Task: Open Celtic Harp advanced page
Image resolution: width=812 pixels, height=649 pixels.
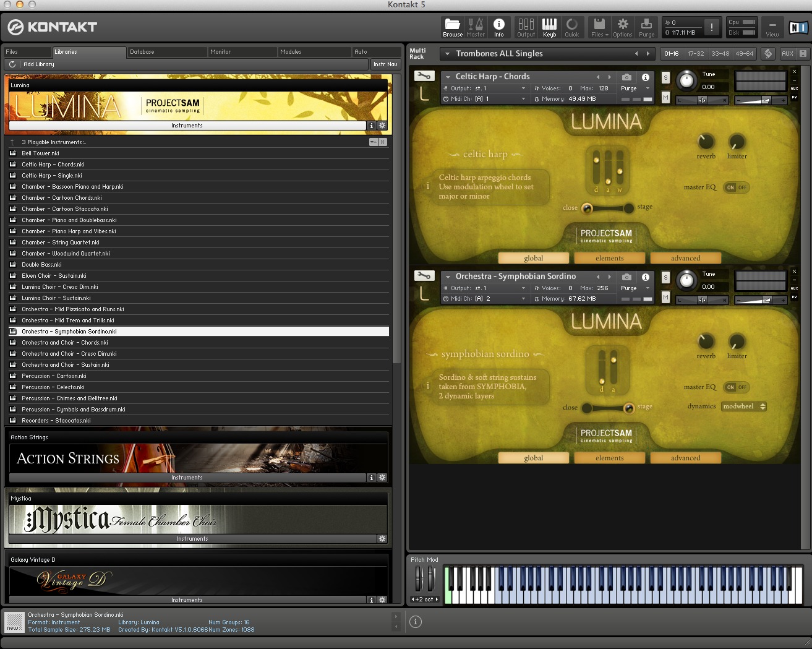Action: pos(686,258)
